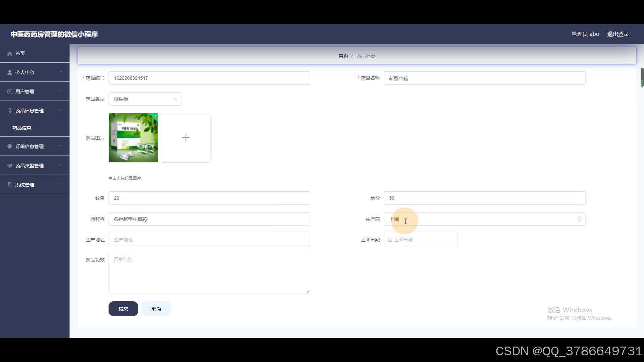644x362 pixels.
Task: Click 首页 in the breadcrumb
Action: [x=343, y=56]
